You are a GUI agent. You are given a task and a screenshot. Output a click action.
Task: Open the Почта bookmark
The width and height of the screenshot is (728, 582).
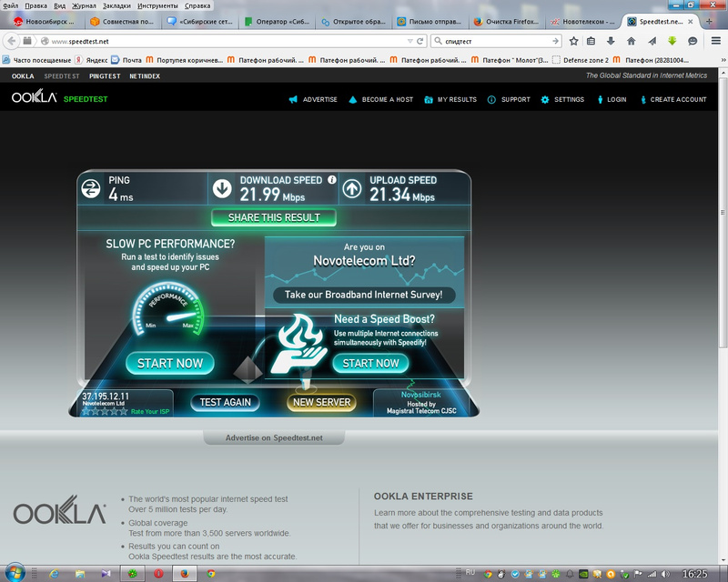pyautogui.click(x=126, y=60)
